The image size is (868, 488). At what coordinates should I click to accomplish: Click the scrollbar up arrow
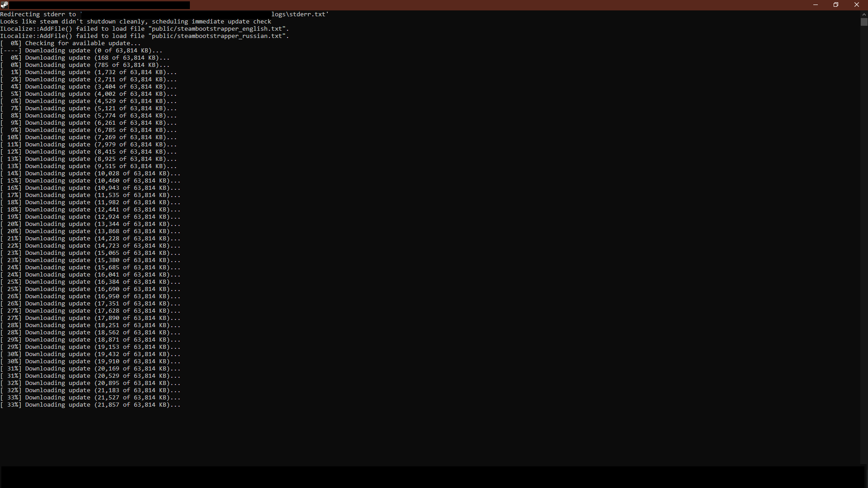(x=864, y=14)
